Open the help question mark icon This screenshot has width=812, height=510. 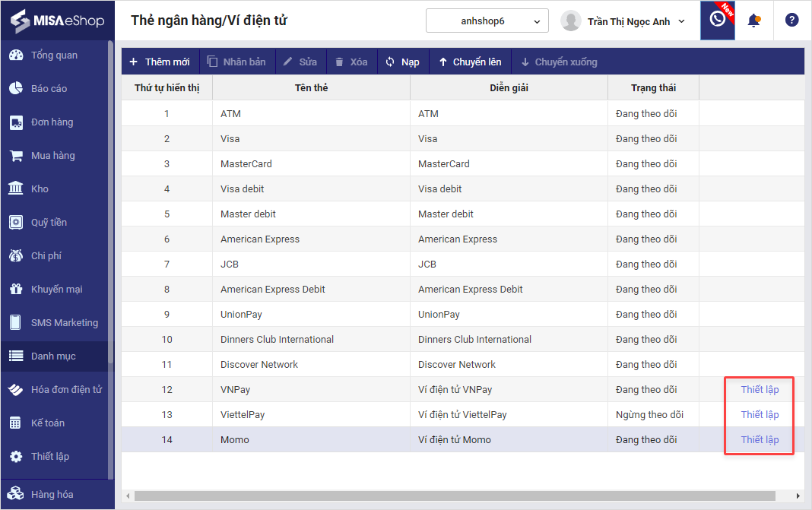click(791, 21)
